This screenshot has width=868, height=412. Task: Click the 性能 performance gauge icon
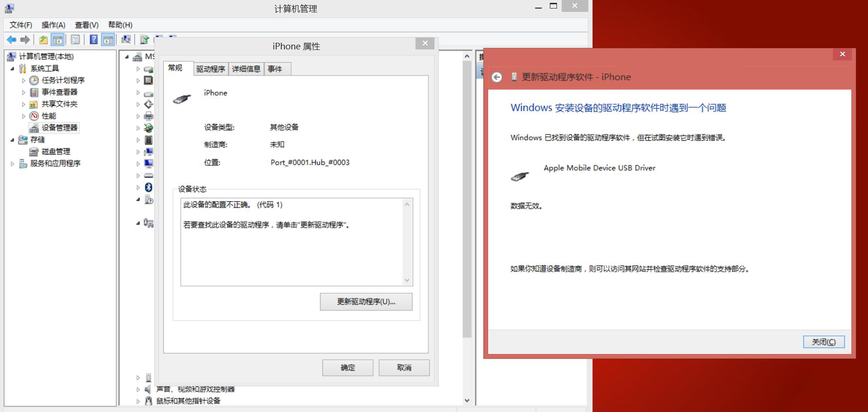tap(34, 116)
